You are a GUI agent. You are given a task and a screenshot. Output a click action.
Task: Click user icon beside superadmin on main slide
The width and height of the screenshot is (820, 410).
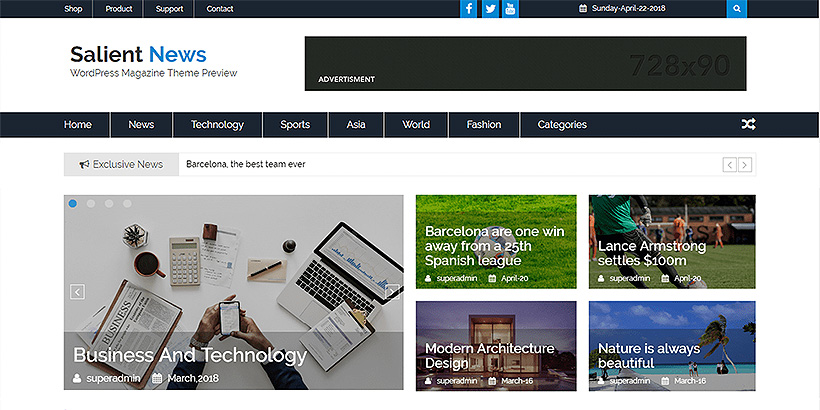[x=77, y=378]
